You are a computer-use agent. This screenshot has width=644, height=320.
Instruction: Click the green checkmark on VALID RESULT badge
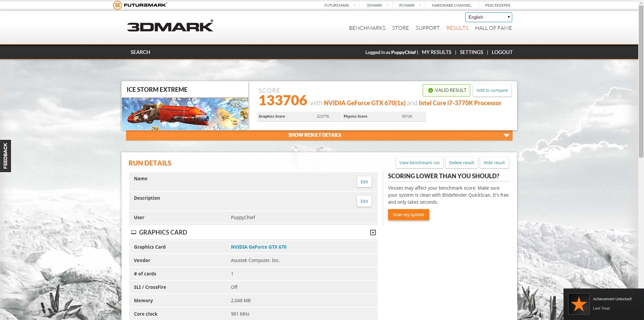pos(430,90)
